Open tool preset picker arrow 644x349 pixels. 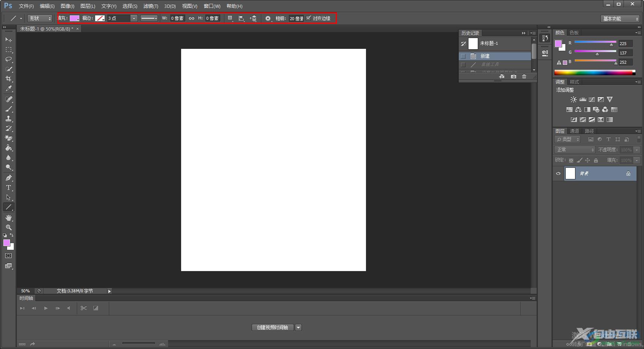21,18
